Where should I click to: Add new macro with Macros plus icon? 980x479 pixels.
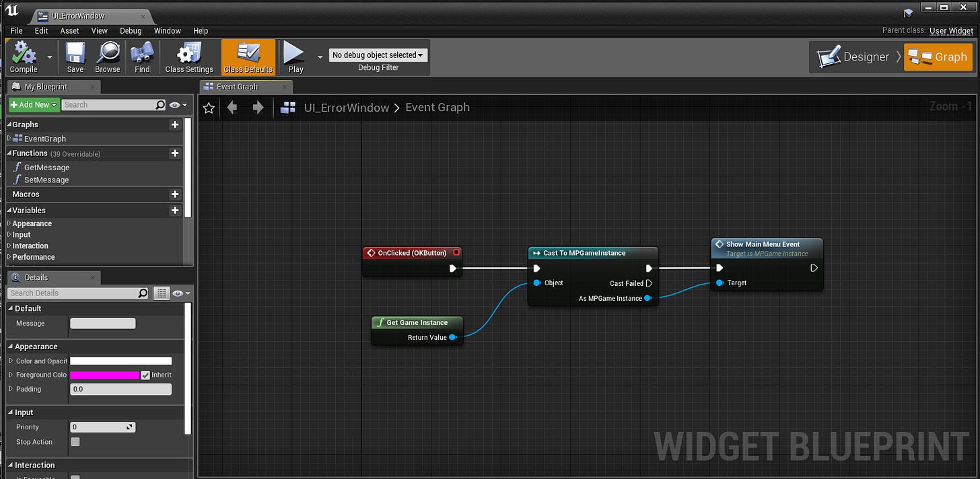click(175, 194)
